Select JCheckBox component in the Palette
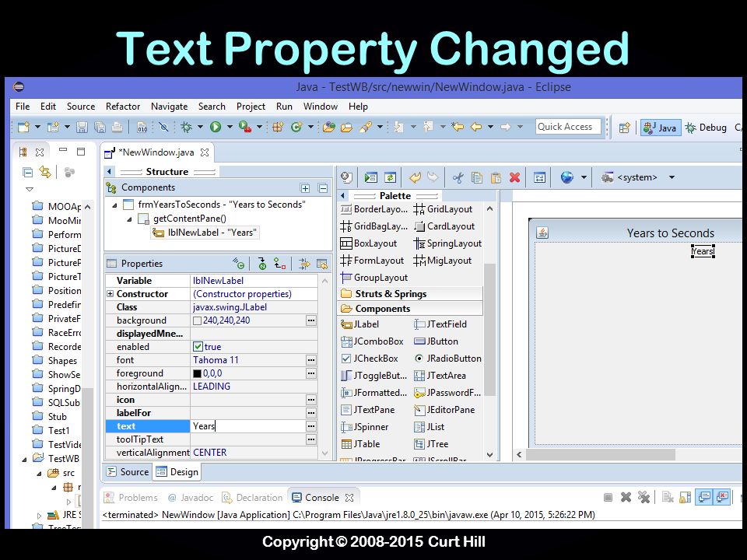The height and width of the screenshot is (560, 747). [370, 359]
